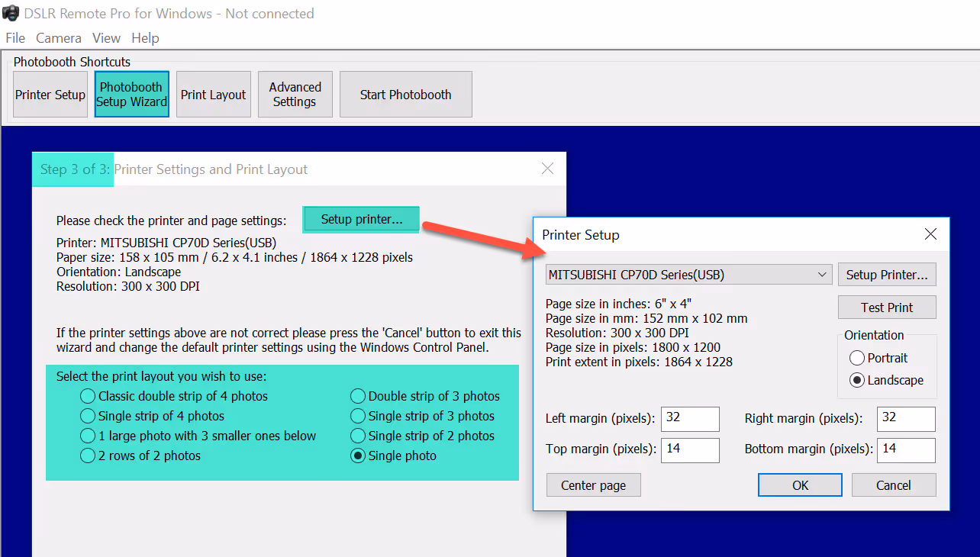Close the Printer Setup dialog window
980x557 pixels.
pyautogui.click(x=930, y=234)
